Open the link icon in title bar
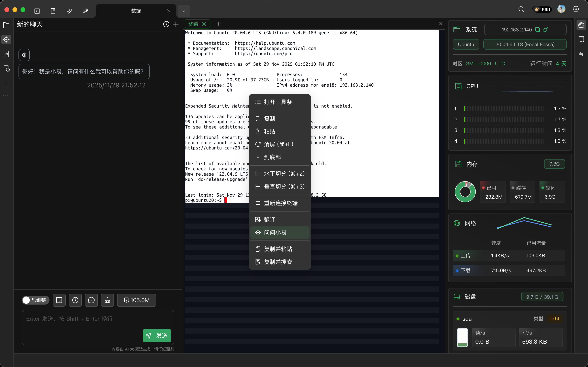This screenshot has width=588, height=367. [69, 11]
